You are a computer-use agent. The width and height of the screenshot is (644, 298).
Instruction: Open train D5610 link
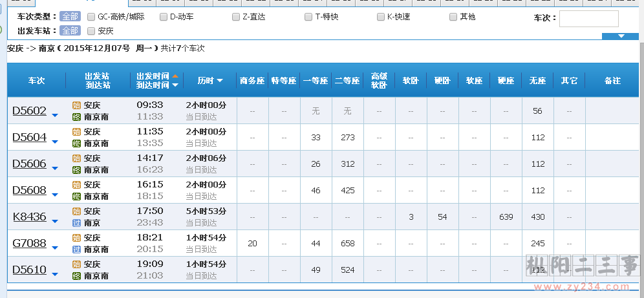pos(30,270)
